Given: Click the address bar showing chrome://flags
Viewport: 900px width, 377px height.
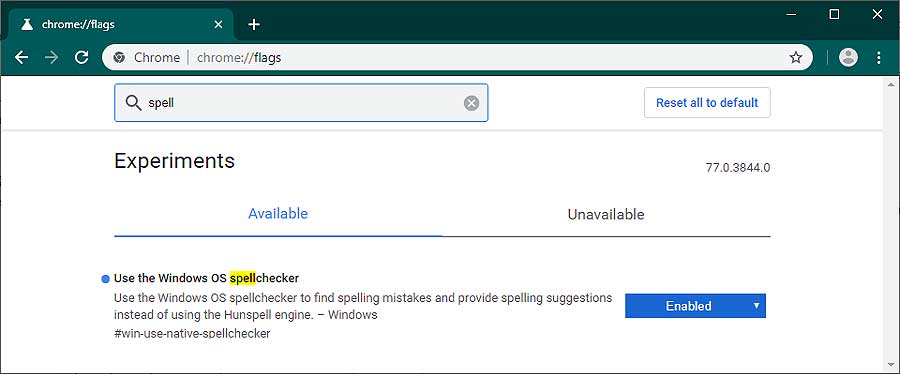Looking at the screenshot, I should click(x=448, y=57).
